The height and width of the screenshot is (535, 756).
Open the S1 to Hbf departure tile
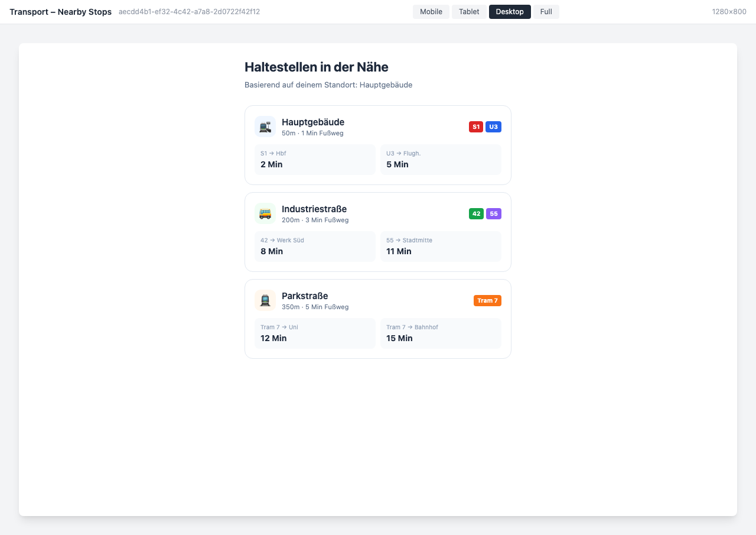pos(315,160)
